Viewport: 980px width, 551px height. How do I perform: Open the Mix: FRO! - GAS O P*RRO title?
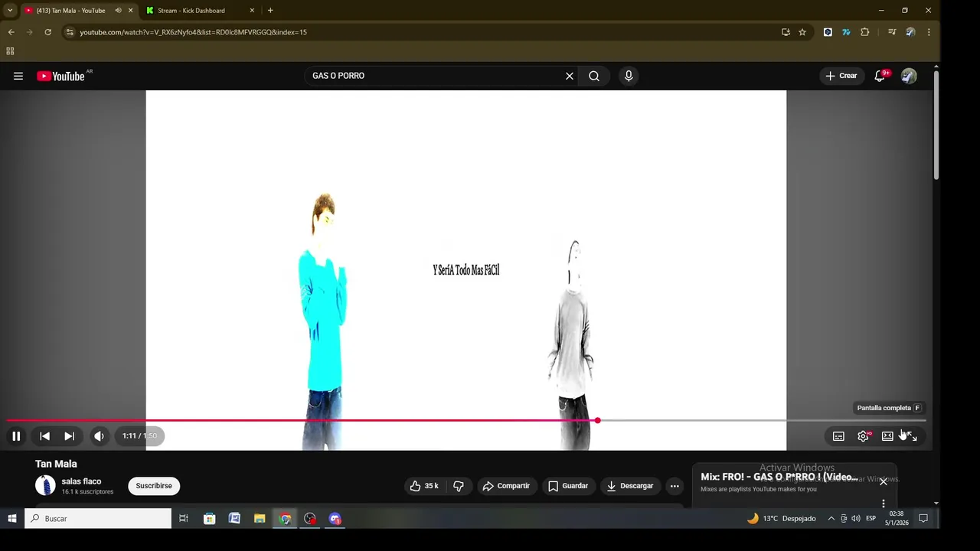pyautogui.click(x=779, y=477)
